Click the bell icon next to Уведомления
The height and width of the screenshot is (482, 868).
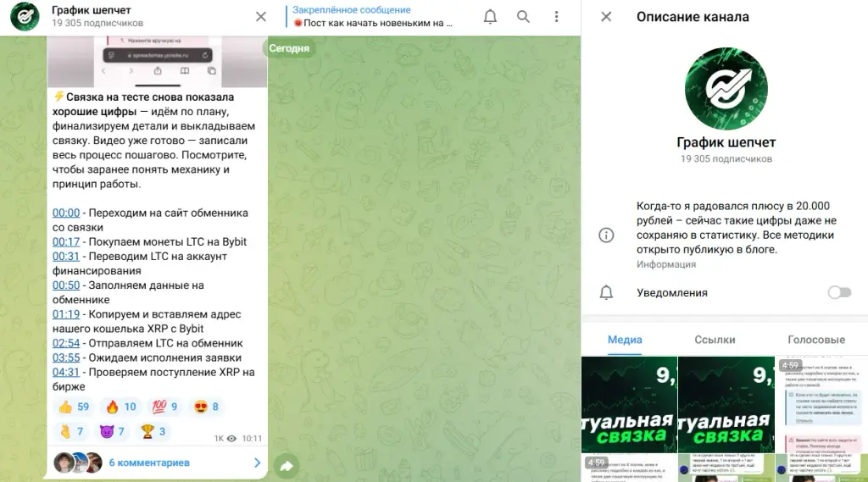pyautogui.click(x=606, y=292)
